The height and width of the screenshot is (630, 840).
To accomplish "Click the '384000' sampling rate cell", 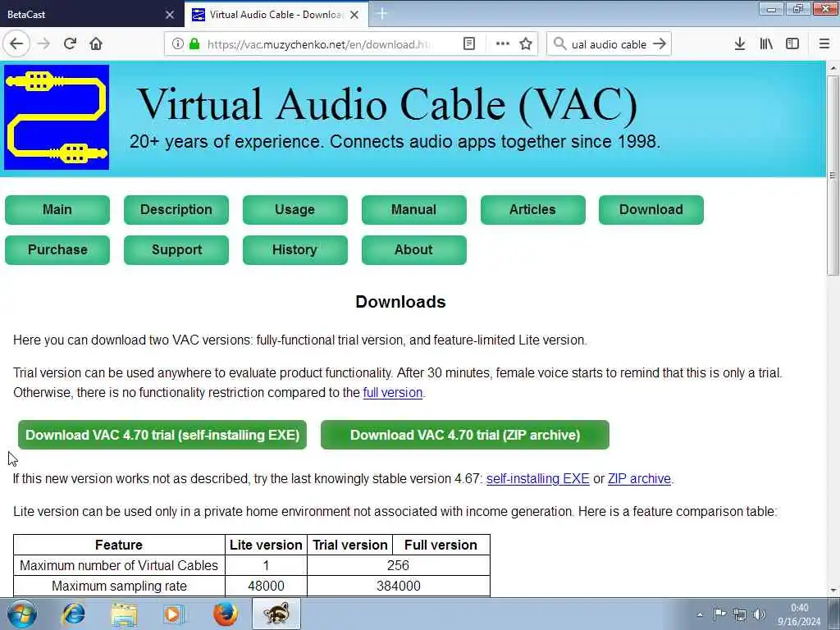I will coord(398,586).
